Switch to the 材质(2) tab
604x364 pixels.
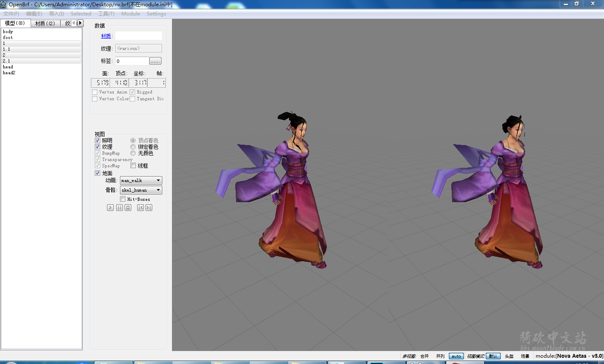pos(45,23)
